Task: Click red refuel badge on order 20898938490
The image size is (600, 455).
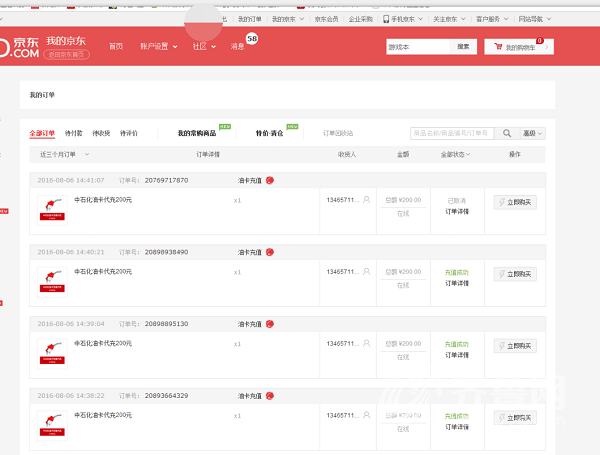Action: (x=270, y=252)
